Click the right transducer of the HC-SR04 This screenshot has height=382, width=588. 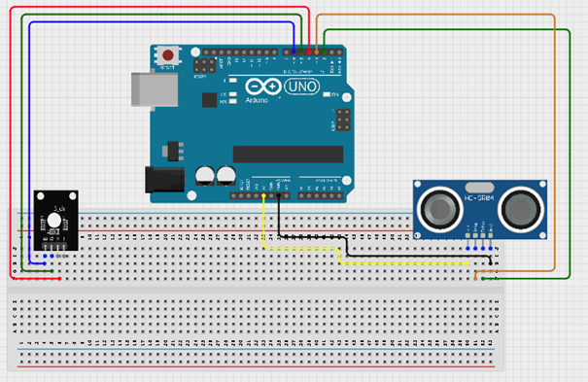(x=521, y=209)
